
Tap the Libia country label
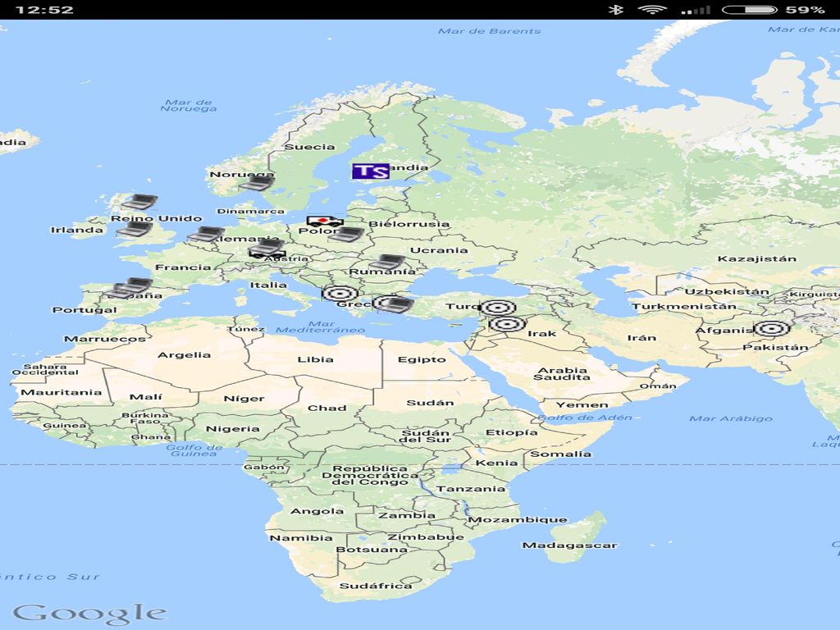coord(316,359)
